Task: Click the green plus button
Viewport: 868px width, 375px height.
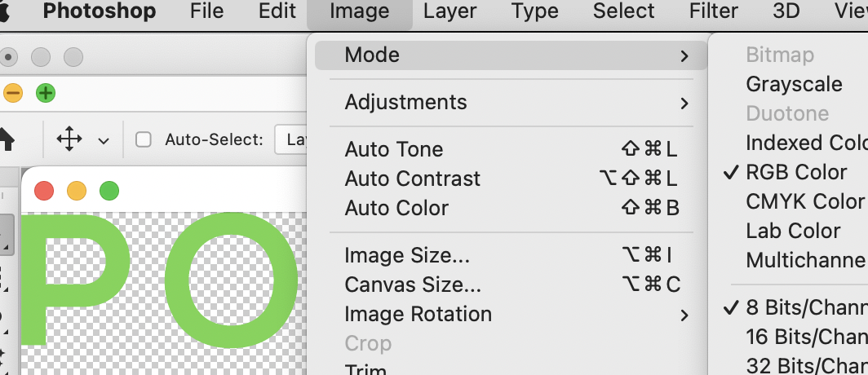Action: pyautogui.click(x=46, y=93)
